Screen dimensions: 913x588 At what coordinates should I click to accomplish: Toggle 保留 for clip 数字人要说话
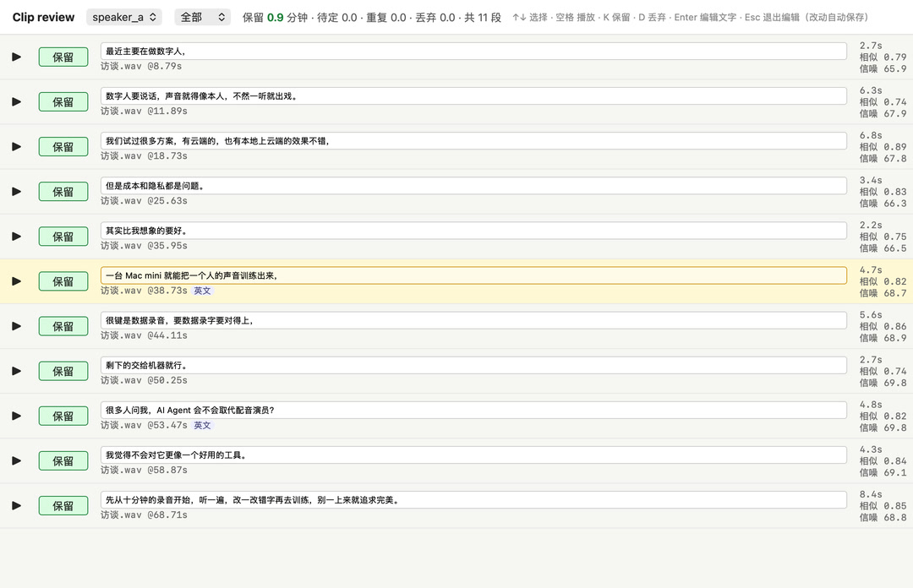(63, 102)
